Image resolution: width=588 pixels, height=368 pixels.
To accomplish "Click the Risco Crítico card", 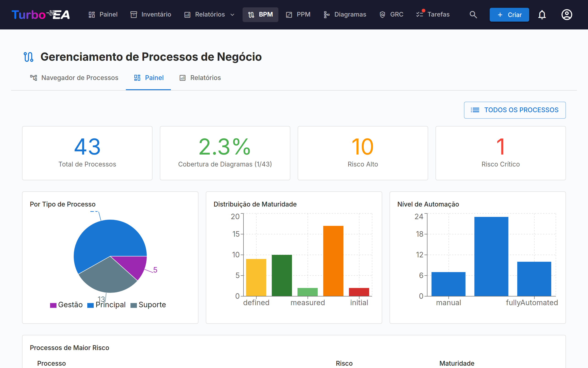I will point(500,153).
